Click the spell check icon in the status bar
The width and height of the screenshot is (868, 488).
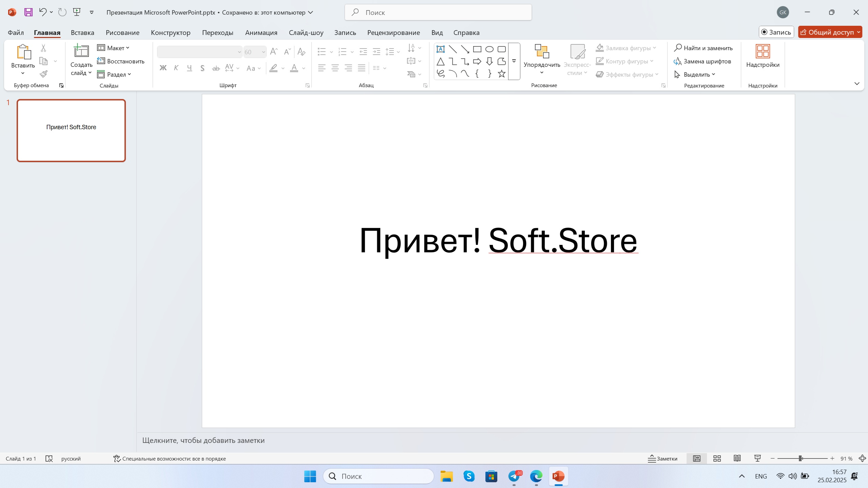49,458
